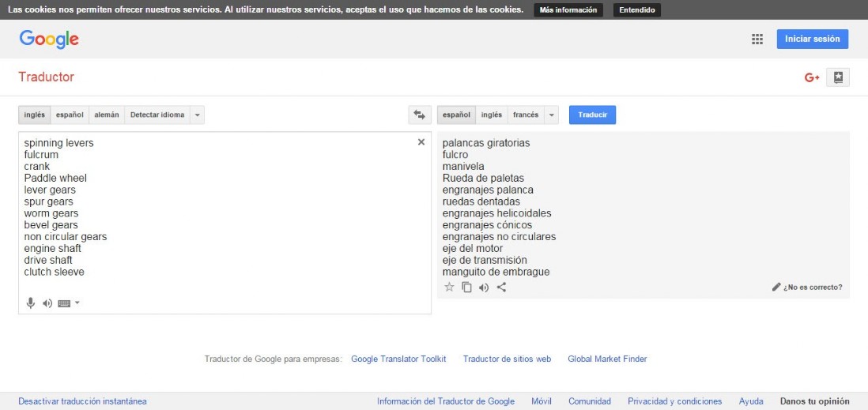Click the microphone voice input icon
868x410 pixels.
click(x=31, y=303)
